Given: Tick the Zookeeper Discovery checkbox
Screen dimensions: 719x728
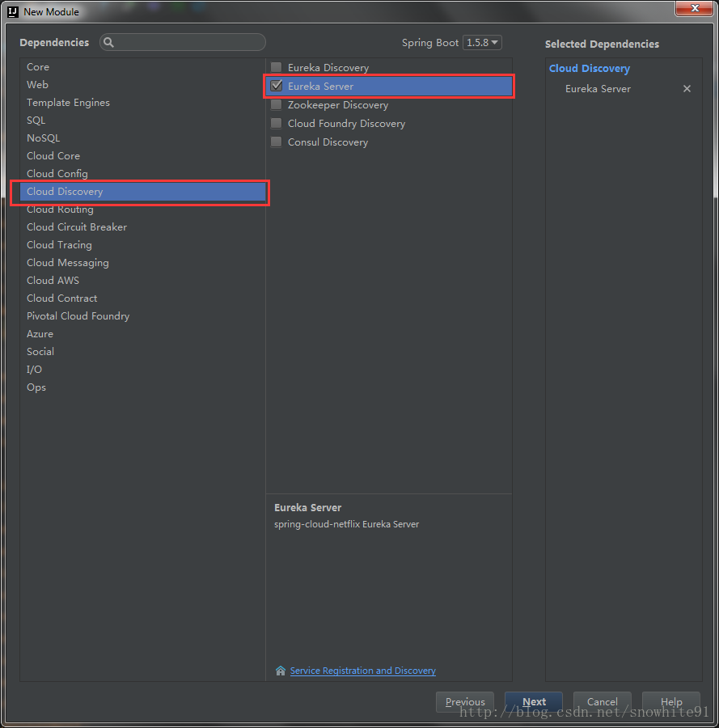Looking at the screenshot, I should click(x=276, y=104).
